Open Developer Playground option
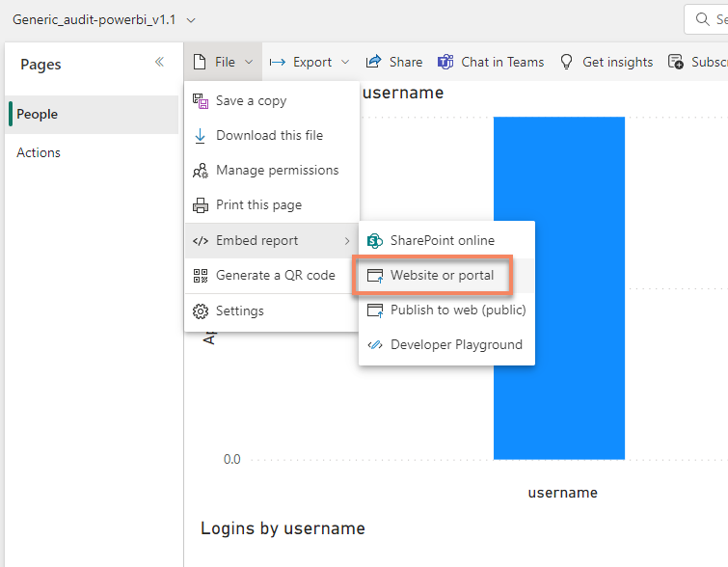This screenshot has width=728, height=567. pos(455,345)
